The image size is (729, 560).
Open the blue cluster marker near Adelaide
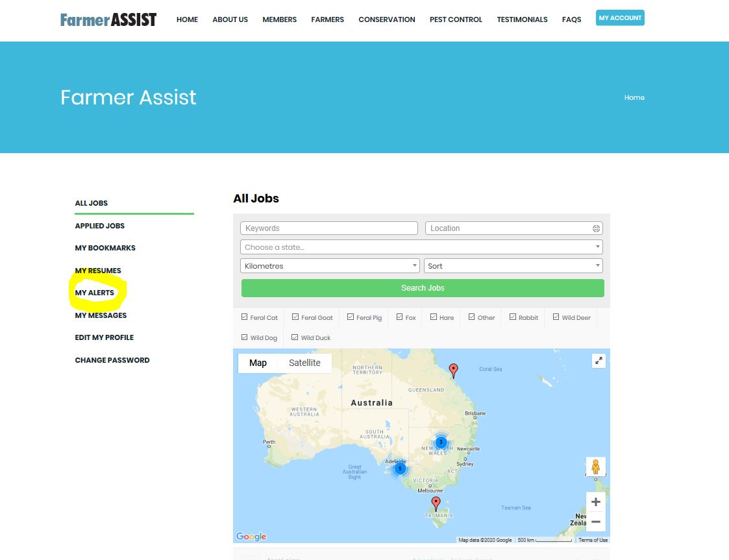pos(400,469)
